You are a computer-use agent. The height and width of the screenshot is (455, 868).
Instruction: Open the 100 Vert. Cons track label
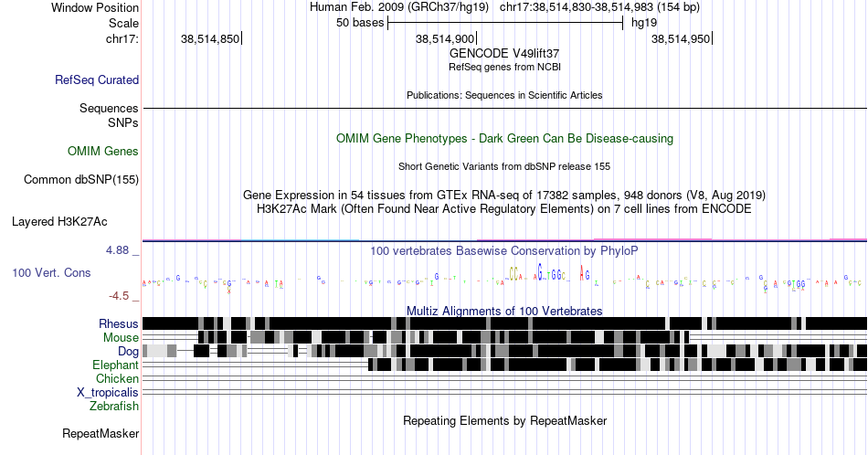pyautogui.click(x=51, y=272)
